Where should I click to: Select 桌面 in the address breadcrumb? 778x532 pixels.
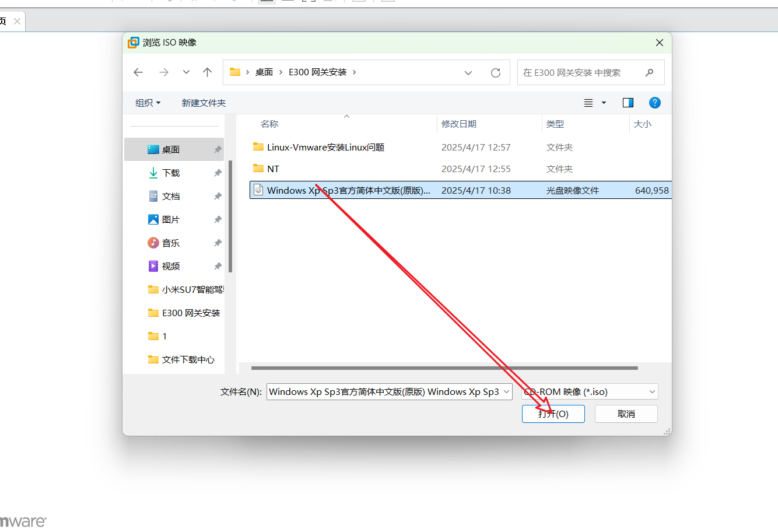264,72
